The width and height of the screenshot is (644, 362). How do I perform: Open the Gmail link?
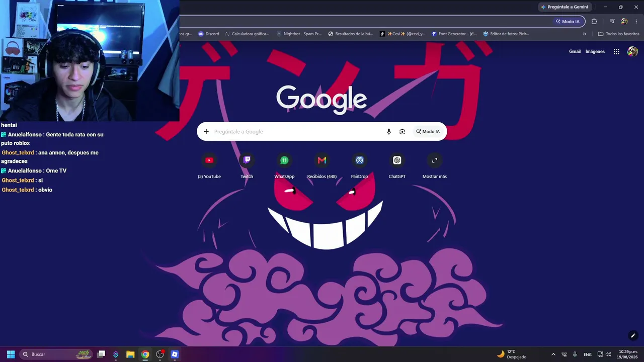(575, 51)
